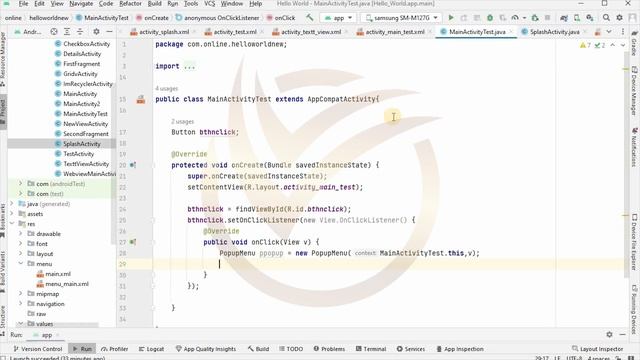Open the Android project view dropdown

[x=28, y=31]
